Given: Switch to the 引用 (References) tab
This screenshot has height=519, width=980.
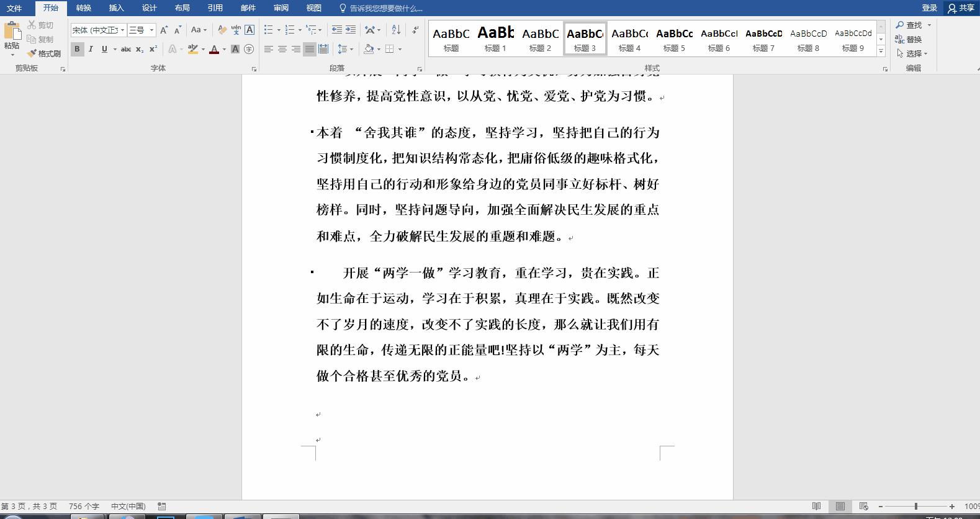Looking at the screenshot, I should (215, 8).
